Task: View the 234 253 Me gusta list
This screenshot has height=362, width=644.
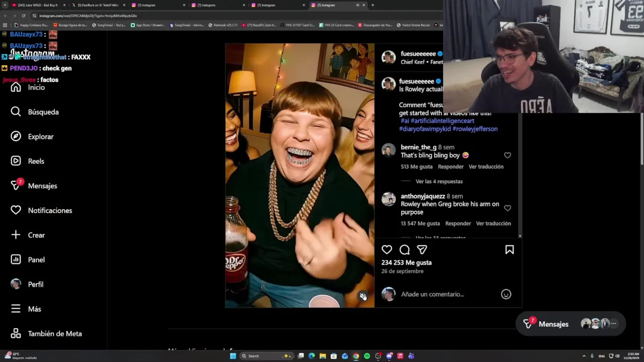Action: [407, 263]
